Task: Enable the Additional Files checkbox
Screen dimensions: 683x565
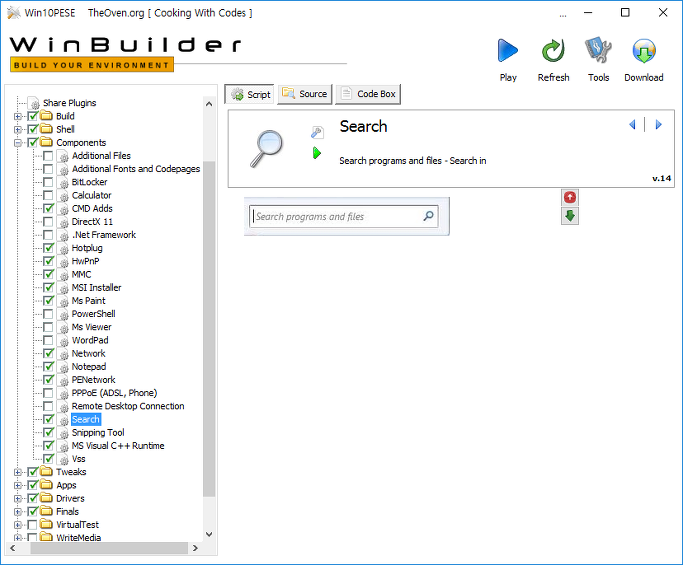Action: tap(48, 156)
